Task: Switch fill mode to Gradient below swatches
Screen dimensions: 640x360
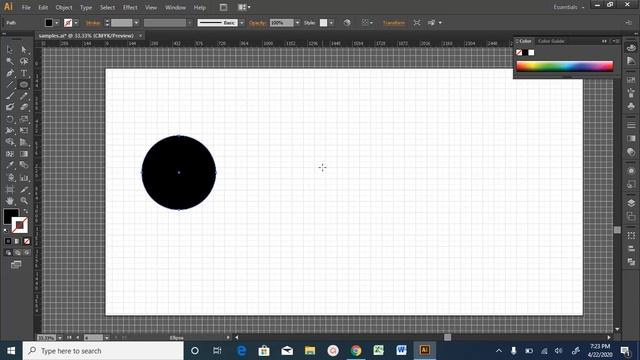Action: pos(17,241)
